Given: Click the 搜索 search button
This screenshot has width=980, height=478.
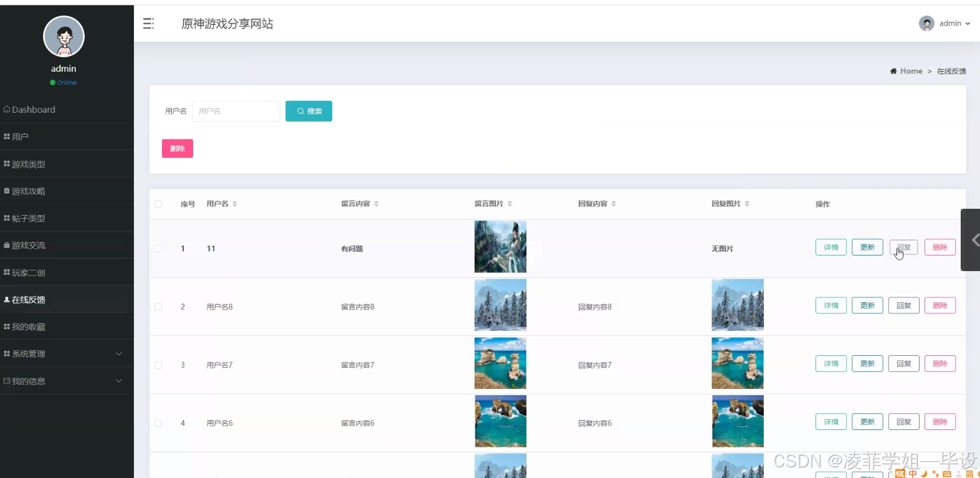Looking at the screenshot, I should [308, 111].
